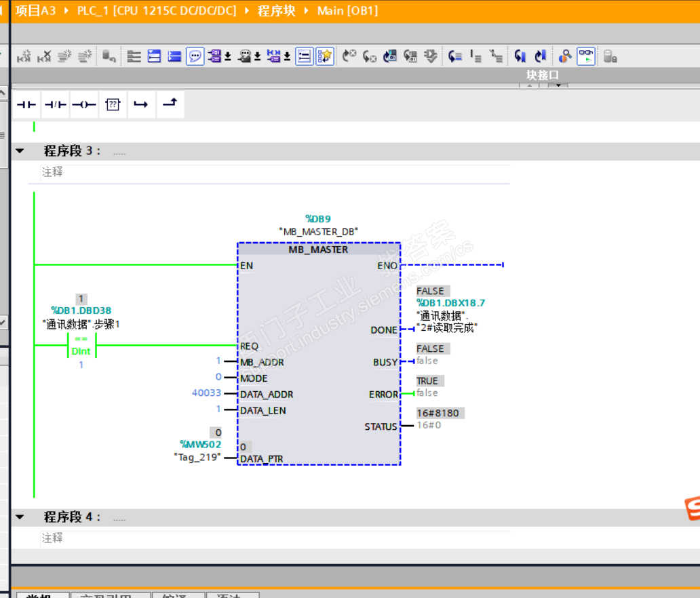Viewport: 700px width, 598px height.
Task: Toggle monitoring with the glasses icon
Action: click(x=585, y=57)
